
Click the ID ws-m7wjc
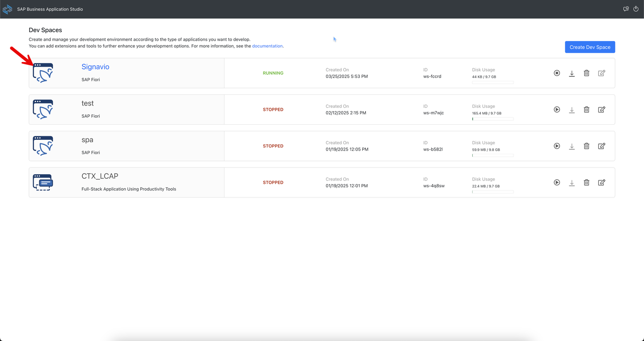pyautogui.click(x=433, y=113)
